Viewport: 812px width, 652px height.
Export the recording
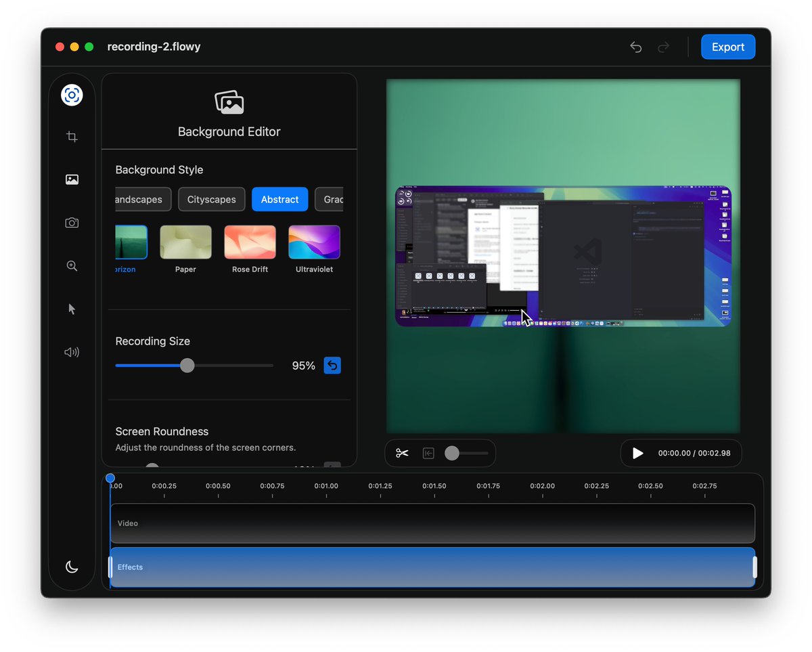point(728,47)
